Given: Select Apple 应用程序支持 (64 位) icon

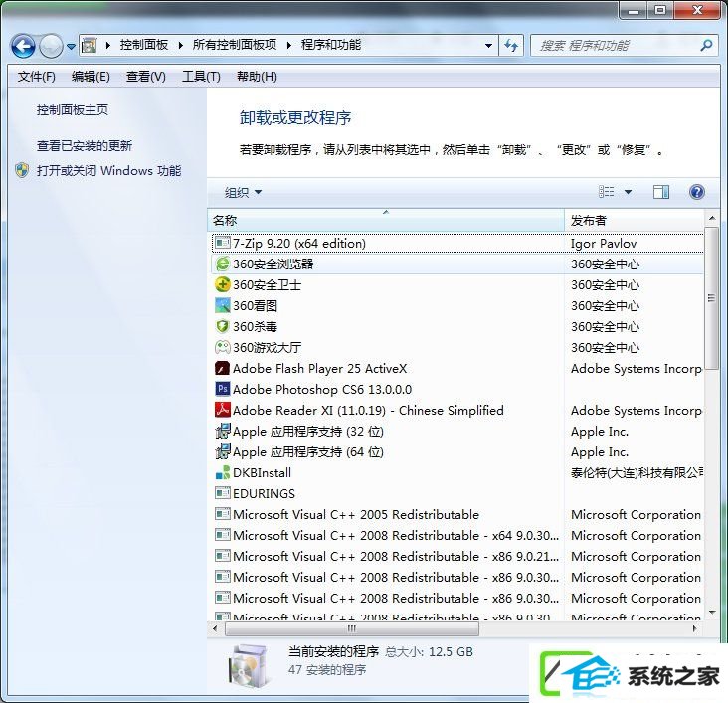Looking at the screenshot, I should (223, 451).
